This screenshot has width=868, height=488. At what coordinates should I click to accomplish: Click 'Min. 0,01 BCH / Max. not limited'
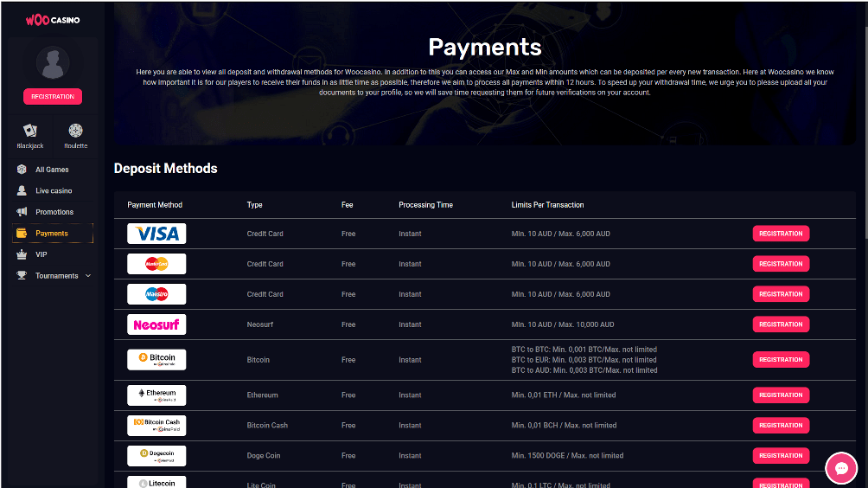564,426
